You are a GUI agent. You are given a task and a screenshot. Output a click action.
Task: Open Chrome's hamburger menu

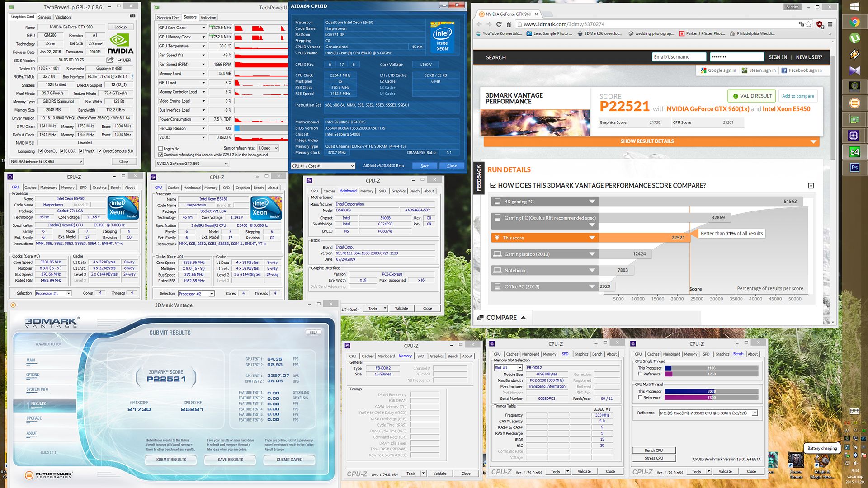point(830,24)
